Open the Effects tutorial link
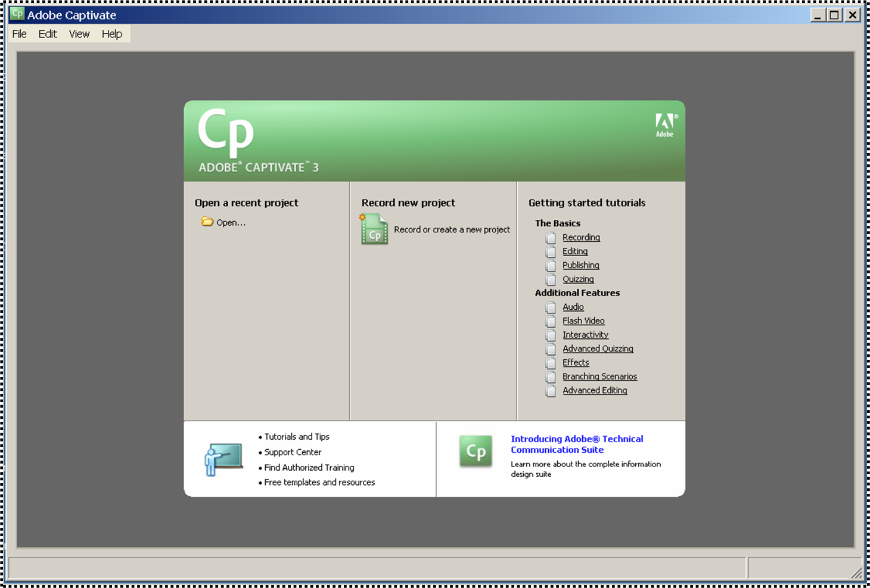Screen dimensions: 870x588 click(576, 362)
